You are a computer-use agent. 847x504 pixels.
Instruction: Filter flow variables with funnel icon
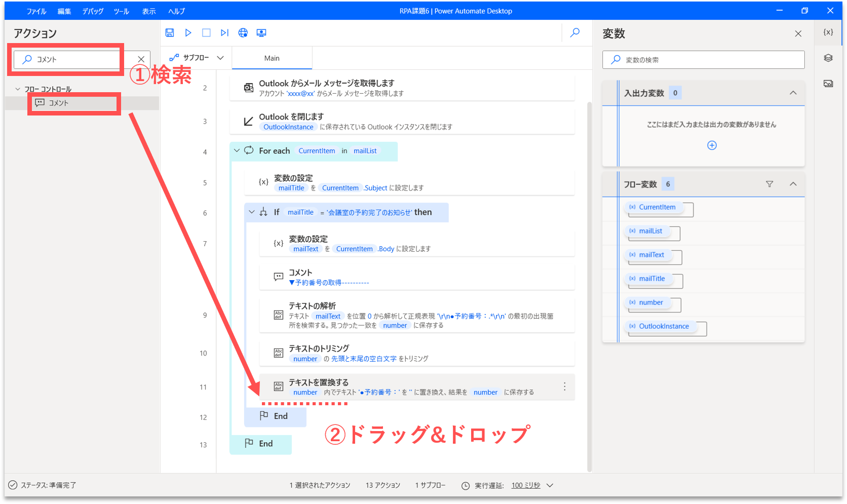click(x=769, y=184)
